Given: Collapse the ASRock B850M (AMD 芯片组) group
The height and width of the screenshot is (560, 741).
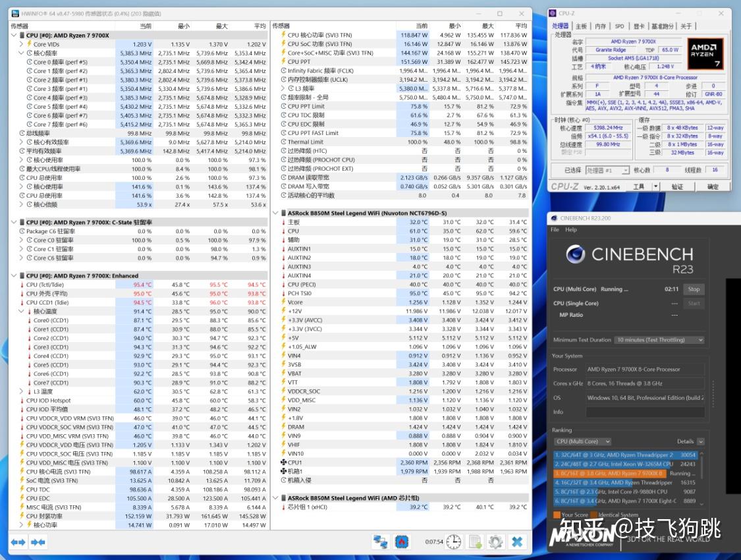Looking at the screenshot, I should point(275,498).
